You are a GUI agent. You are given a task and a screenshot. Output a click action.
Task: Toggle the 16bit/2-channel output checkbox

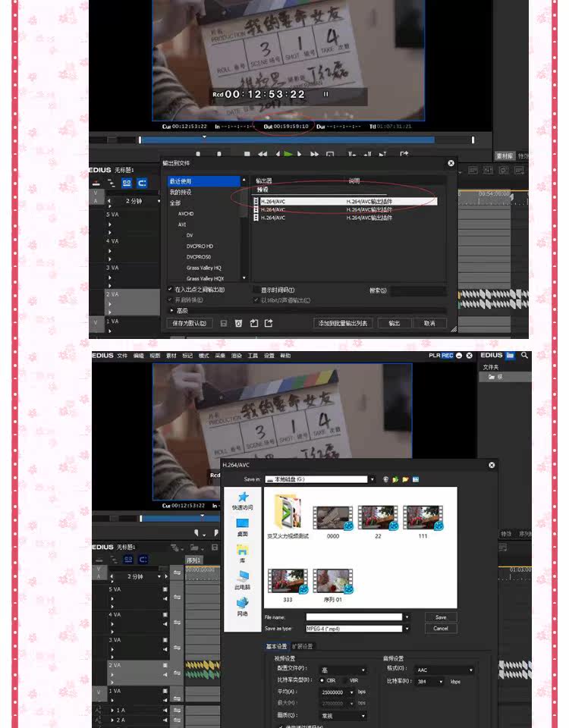point(256,300)
